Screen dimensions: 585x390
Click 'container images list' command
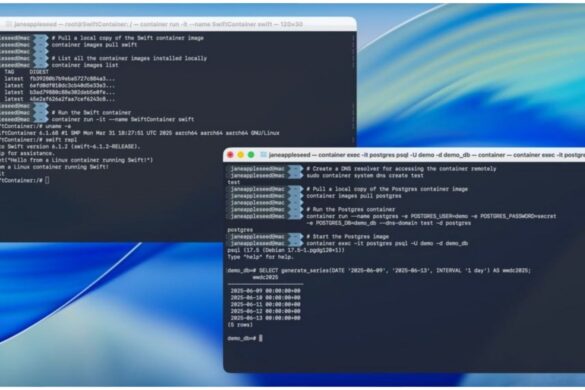(x=85, y=65)
